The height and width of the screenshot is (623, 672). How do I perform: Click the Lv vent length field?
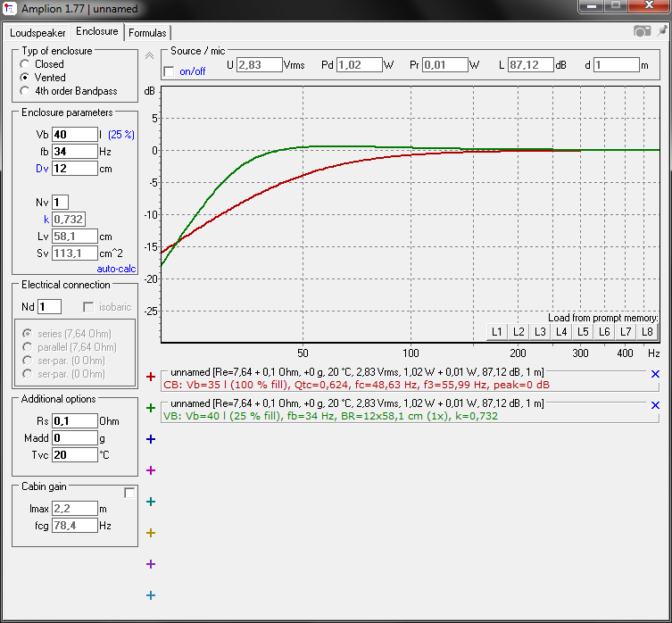[75, 237]
